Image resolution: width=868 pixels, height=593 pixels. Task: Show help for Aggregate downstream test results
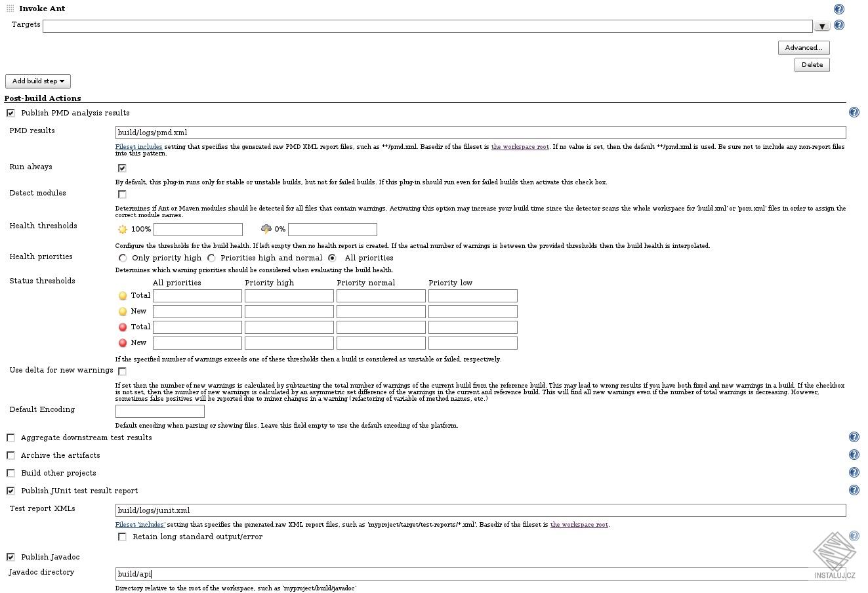(x=854, y=438)
